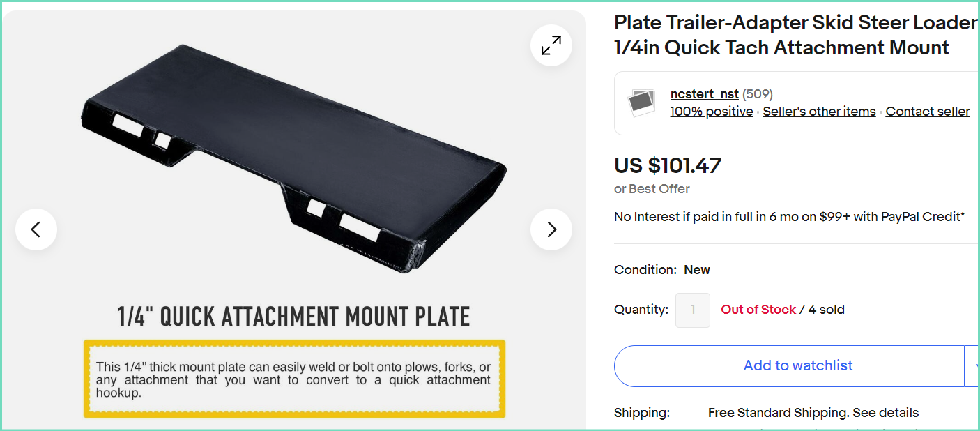The width and height of the screenshot is (980, 431).
Task: Go to the previous product image
Action: [36, 229]
